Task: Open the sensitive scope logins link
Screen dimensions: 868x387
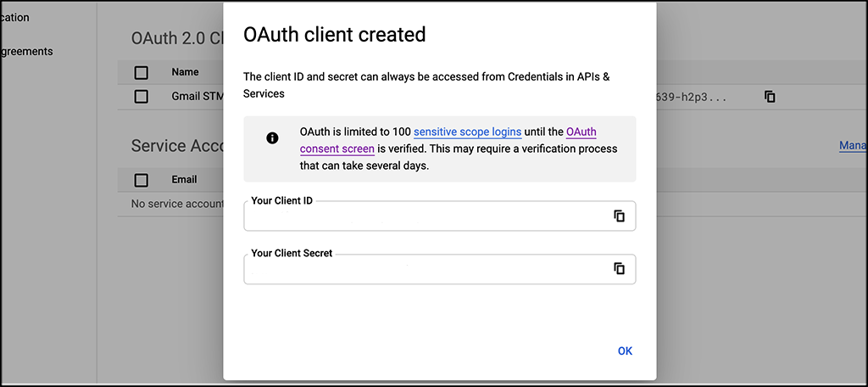Action: click(x=467, y=132)
